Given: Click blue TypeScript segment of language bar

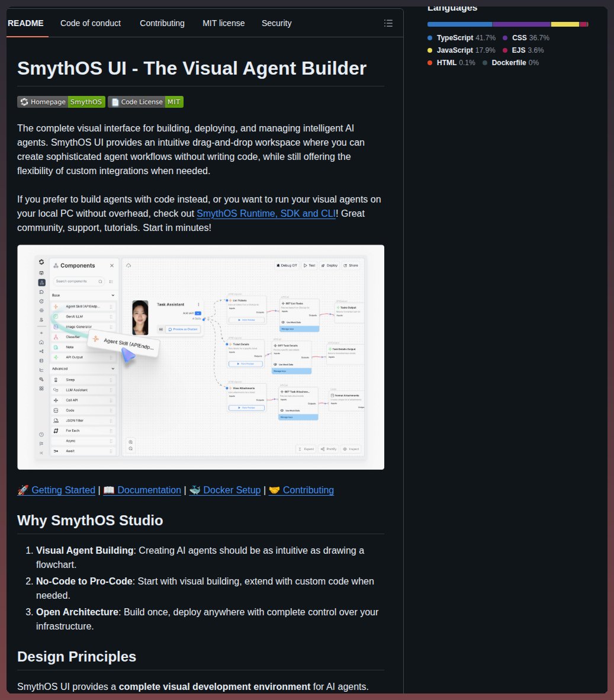Looking at the screenshot, I should (459, 24).
